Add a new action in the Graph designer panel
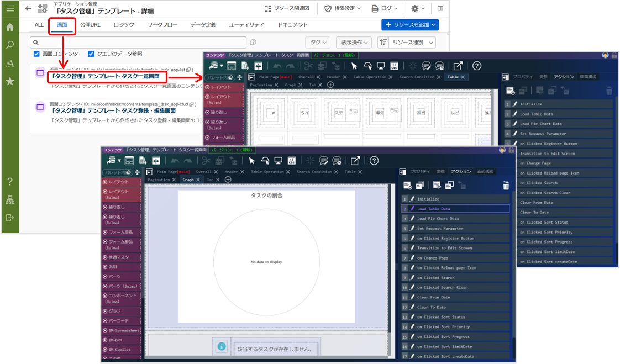Screen dimensions: 620x364 (x=407, y=185)
